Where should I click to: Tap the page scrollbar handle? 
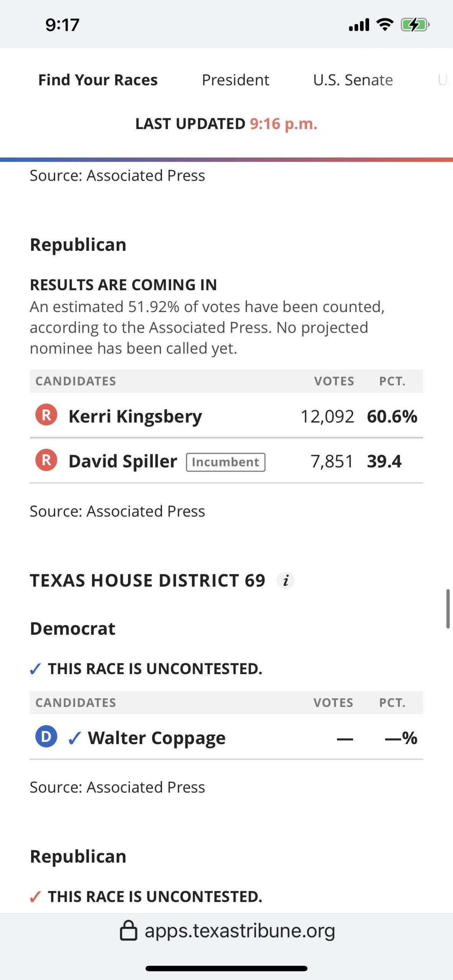point(448,609)
